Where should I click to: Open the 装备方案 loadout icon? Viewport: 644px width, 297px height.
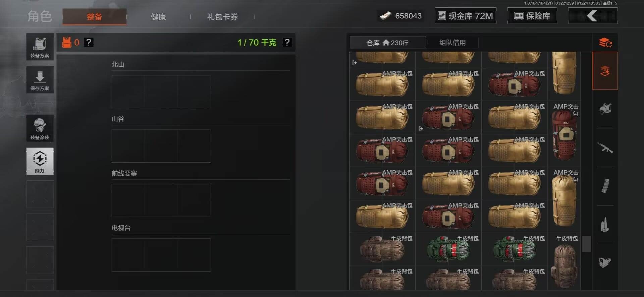click(40, 47)
